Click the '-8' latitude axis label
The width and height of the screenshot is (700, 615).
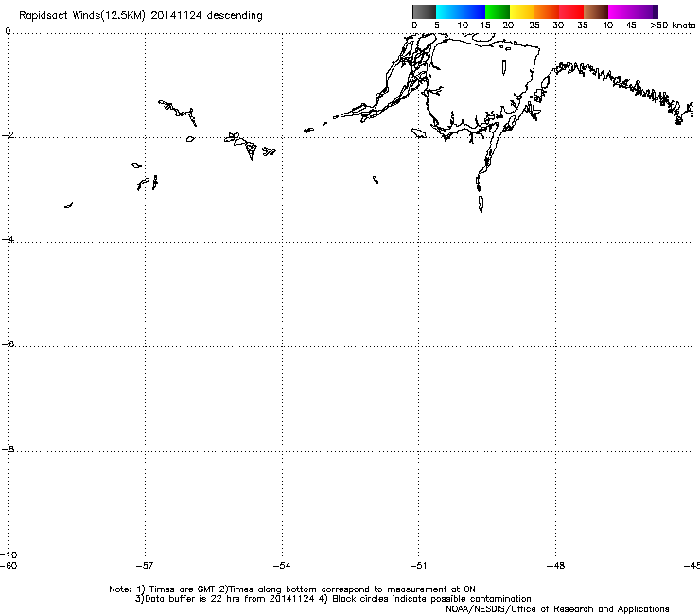tap(8, 449)
